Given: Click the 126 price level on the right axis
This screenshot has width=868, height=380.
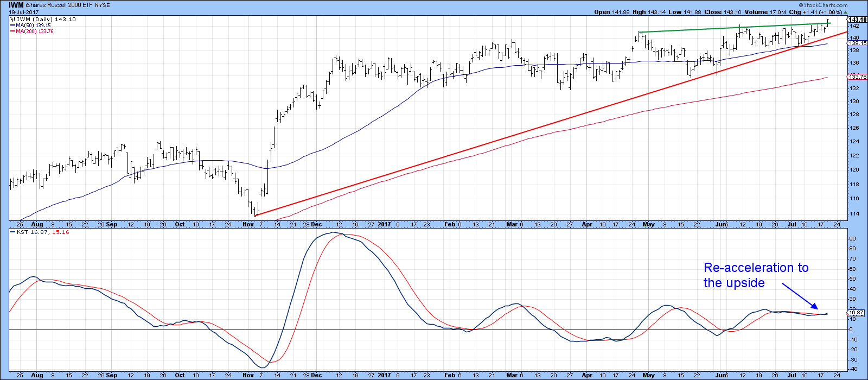Looking at the screenshot, I should (854, 128).
